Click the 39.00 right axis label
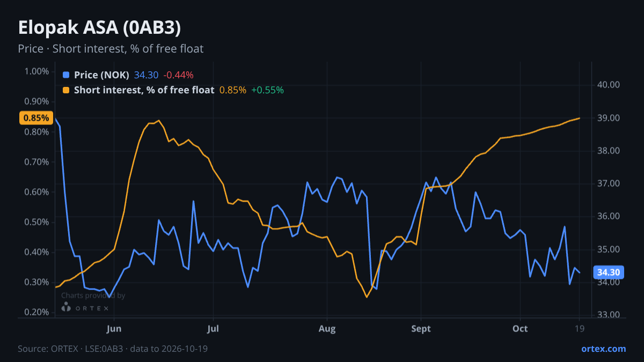This screenshot has width=644, height=362. pyautogui.click(x=608, y=118)
